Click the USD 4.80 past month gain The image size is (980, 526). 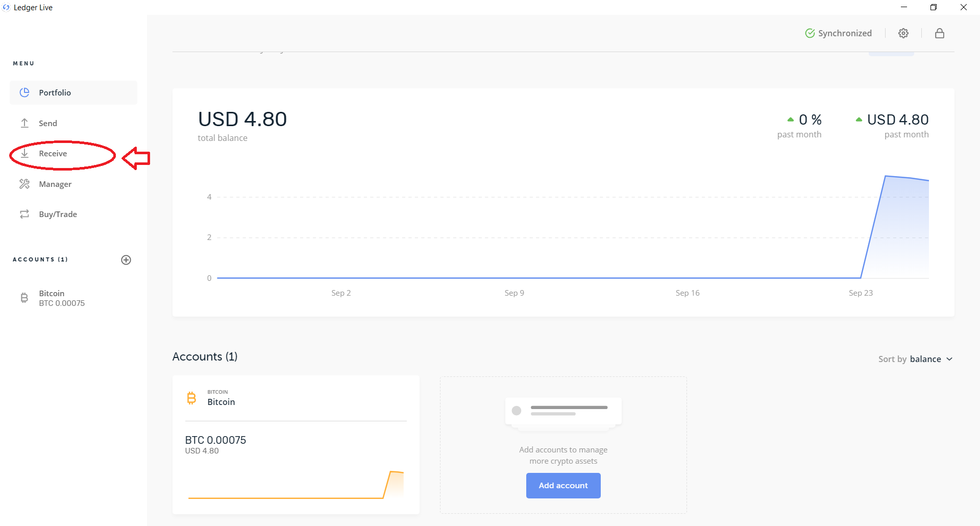(x=892, y=119)
